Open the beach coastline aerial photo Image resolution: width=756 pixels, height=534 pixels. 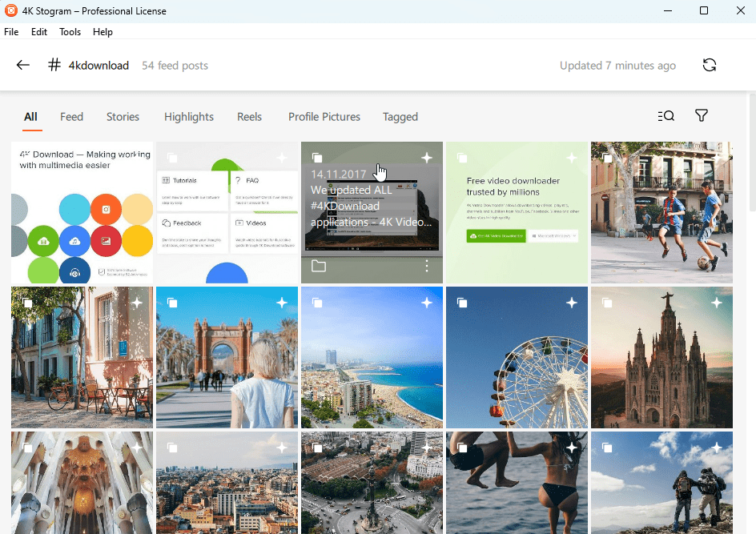(x=372, y=358)
